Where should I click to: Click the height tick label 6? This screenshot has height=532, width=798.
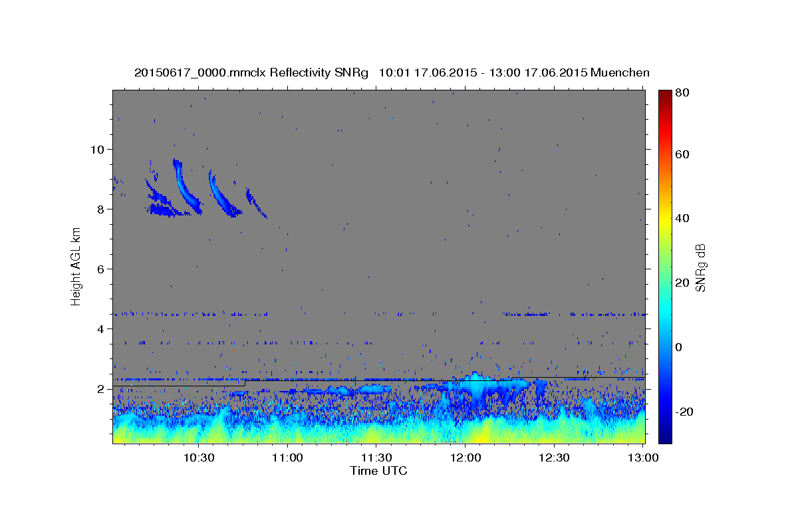100,269
